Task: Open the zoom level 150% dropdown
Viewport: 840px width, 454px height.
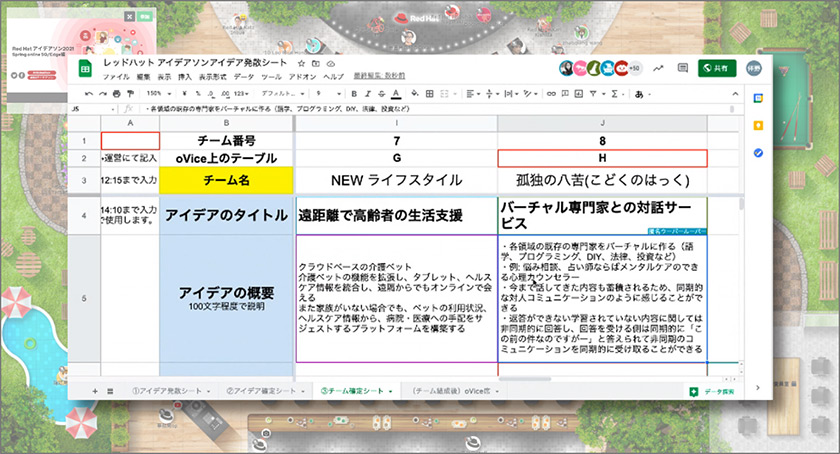Action: 156,94
